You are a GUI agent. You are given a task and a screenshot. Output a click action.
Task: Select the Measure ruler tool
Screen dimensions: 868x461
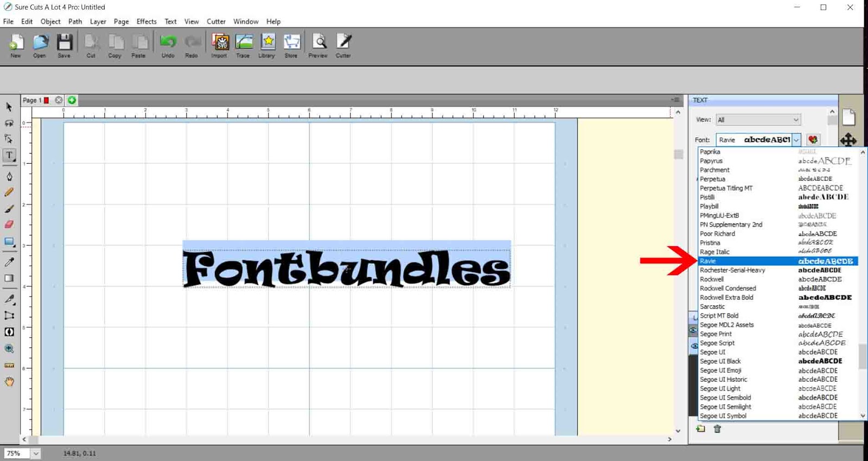(x=9, y=366)
